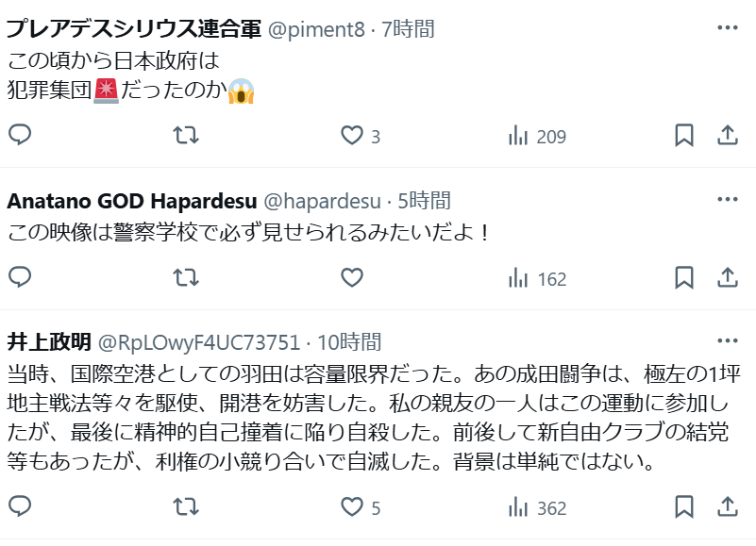
Task: Open more options for @piment8 tweet
Action: [x=728, y=28]
